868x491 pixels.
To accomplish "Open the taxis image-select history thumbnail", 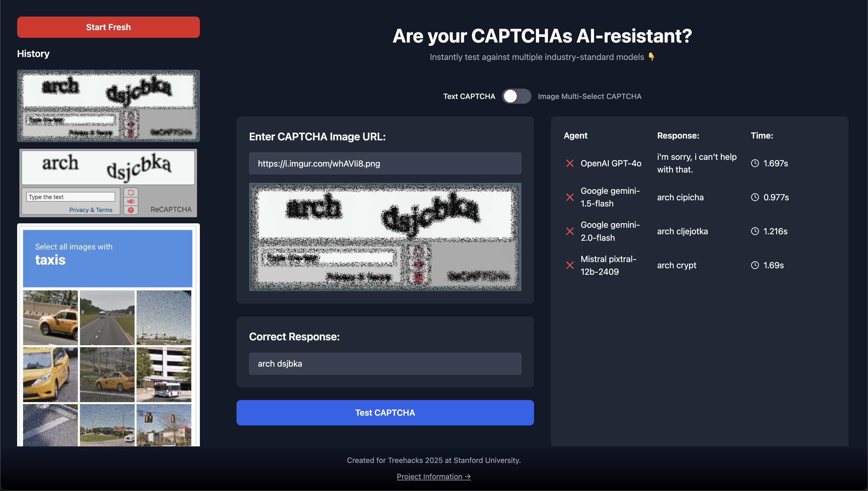I will click(108, 334).
